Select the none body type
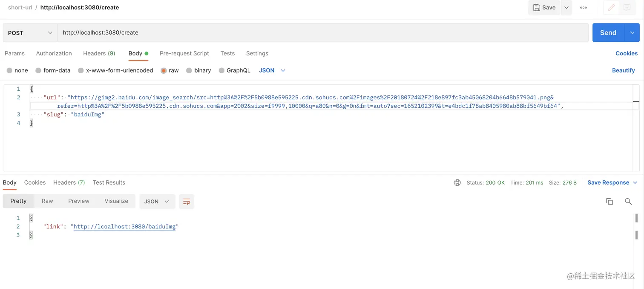Screen dimensions: 644x289 [17, 70]
